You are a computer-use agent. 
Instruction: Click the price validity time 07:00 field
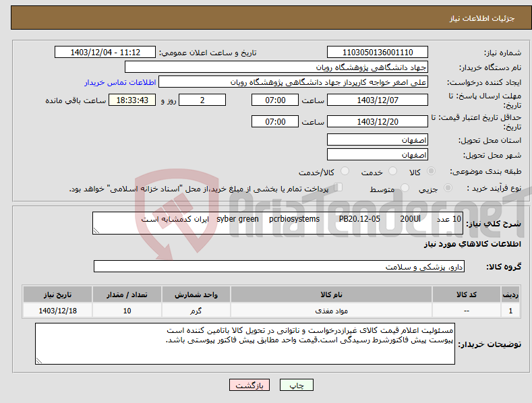click(275, 121)
